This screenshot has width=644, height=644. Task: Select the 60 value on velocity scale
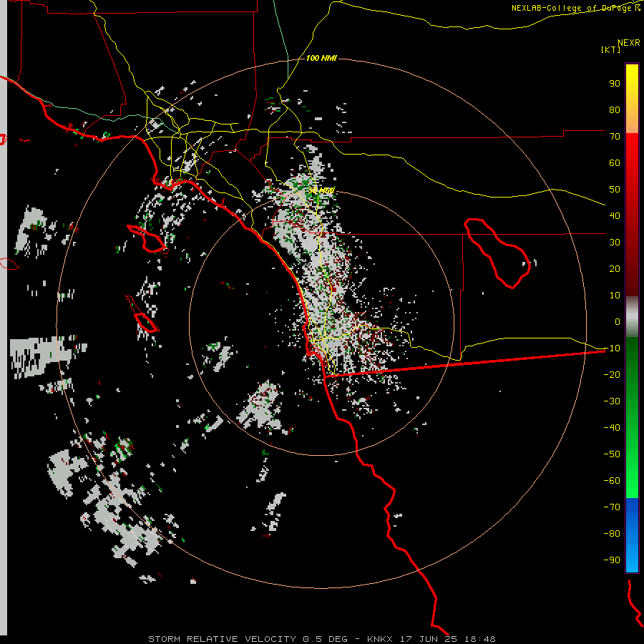[615, 162]
